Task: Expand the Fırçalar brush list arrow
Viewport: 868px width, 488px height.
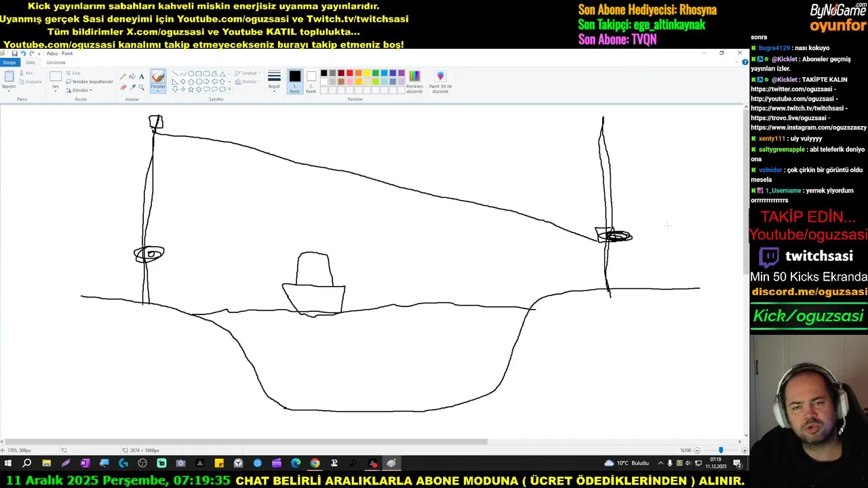Action: pyautogui.click(x=158, y=89)
